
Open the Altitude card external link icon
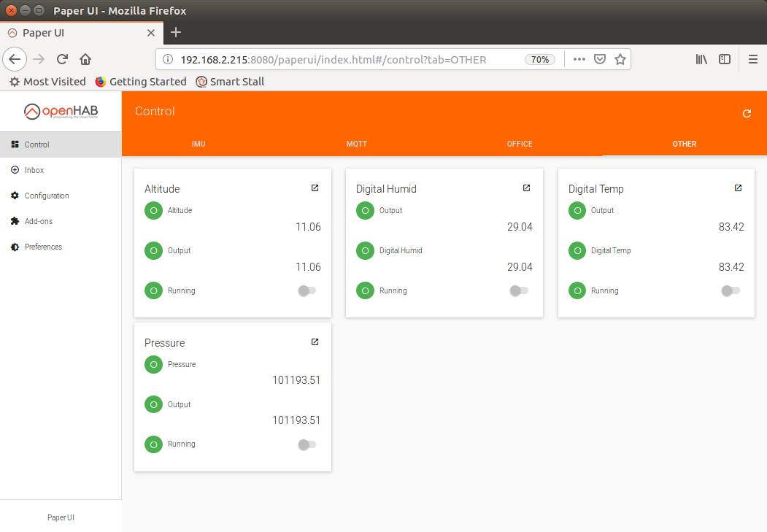coord(315,188)
